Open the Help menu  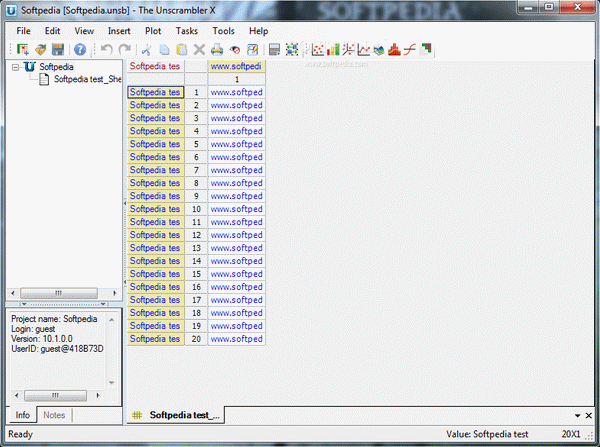[x=259, y=31]
